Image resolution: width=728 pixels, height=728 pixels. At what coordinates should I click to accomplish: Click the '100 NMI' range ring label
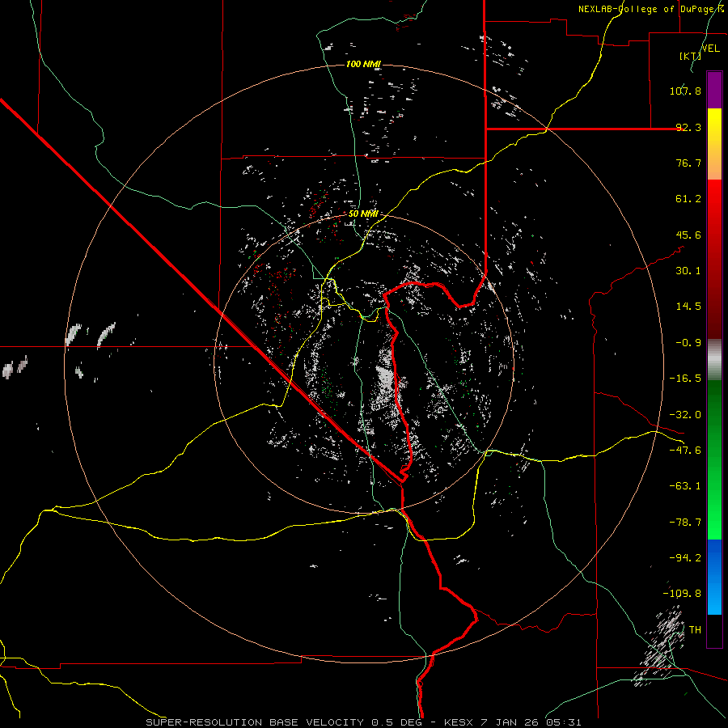coord(363,64)
